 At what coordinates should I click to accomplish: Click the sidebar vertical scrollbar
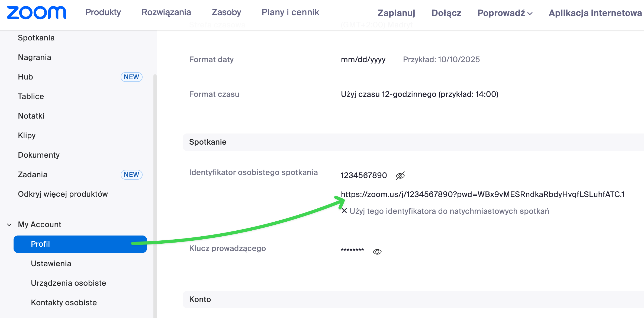tap(155, 190)
